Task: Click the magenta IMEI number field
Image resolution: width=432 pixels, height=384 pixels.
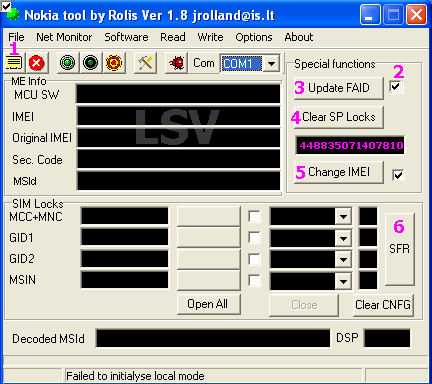Action: pyautogui.click(x=350, y=145)
